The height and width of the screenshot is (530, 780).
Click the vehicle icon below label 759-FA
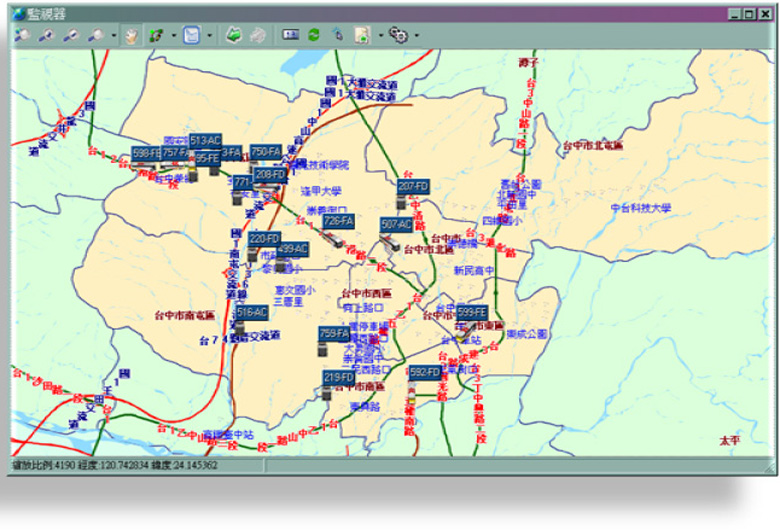[x=322, y=349]
